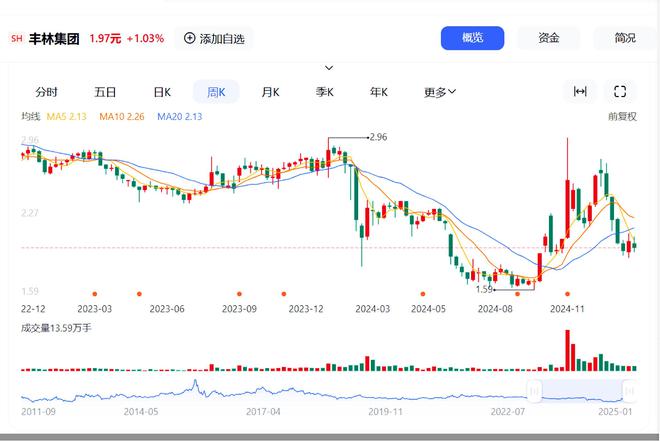Click the fullscreen chart icon
The width and height of the screenshot is (660, 441).
click(620, 91)
